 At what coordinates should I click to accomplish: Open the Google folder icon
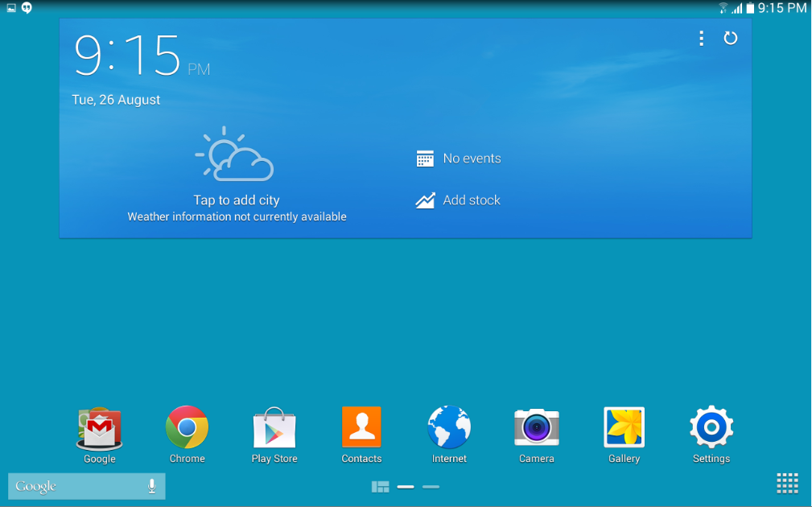[100, 429]
